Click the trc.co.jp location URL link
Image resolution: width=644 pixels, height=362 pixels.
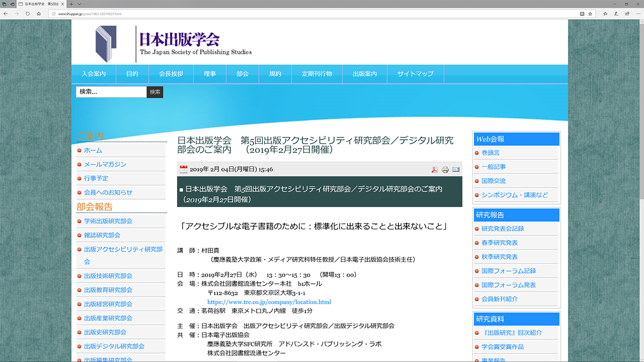pos(269,302)
